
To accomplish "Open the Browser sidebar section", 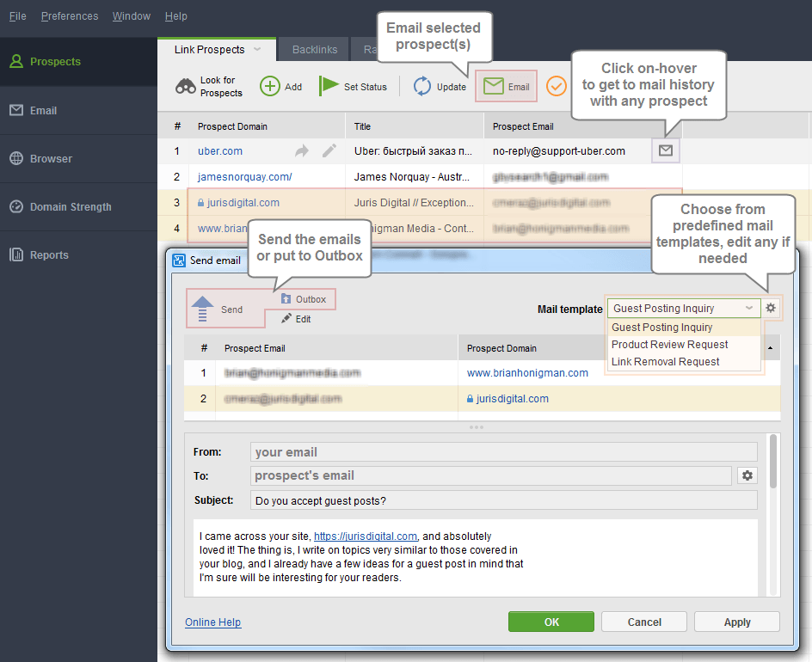I will pos(77,158).
